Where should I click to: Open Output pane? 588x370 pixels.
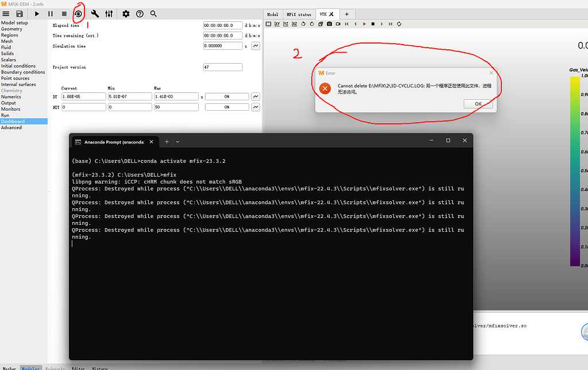(x=9, y=103)
